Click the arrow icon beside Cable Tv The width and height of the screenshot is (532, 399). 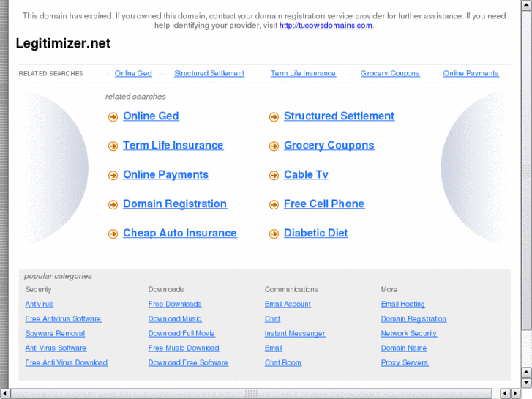coord(274,176)
